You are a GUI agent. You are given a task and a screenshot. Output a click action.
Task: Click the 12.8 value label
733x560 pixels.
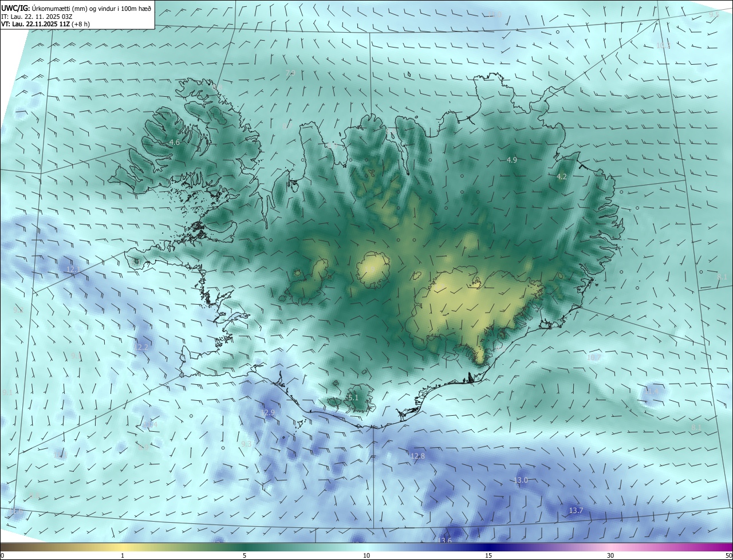click(x=418, y=456)
